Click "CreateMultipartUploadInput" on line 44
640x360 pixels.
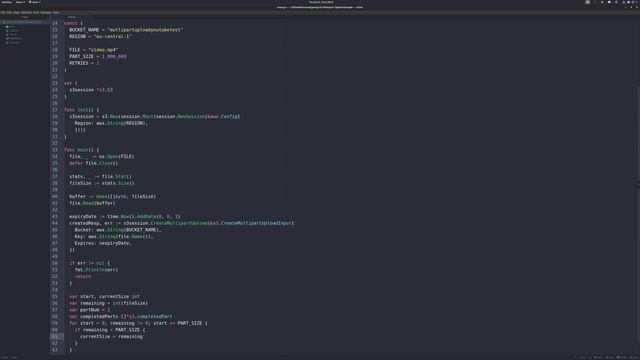(256, 223)
